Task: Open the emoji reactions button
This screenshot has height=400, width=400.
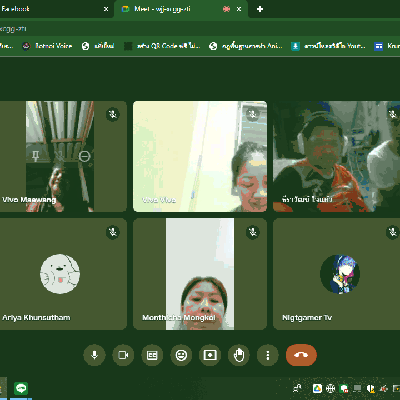Action: tap(181, 355)
